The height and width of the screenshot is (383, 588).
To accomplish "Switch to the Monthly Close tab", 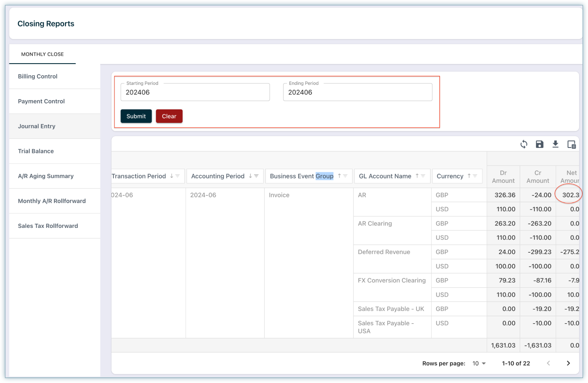I will coord(42,54).
